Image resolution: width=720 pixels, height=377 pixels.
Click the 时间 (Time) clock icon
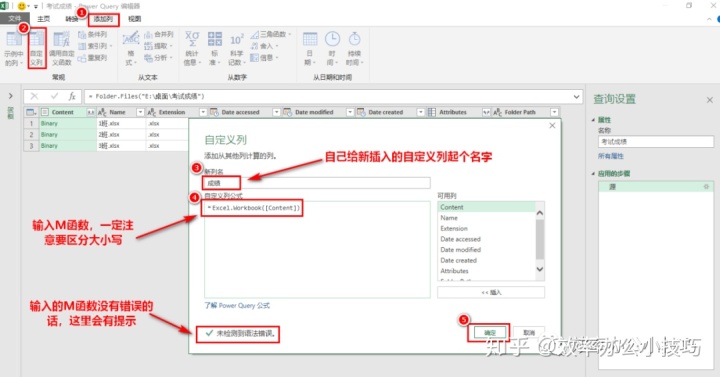(x=332, y=39)
